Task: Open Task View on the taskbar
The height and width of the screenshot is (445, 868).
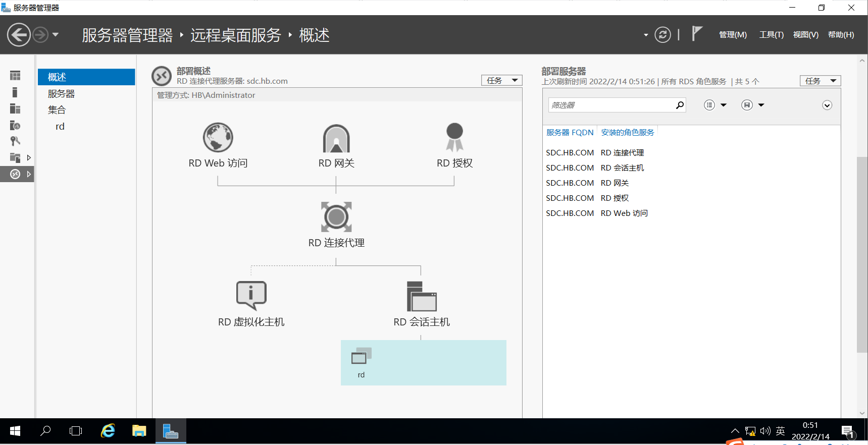Action: pyautogui.click(x=76, y=431)
